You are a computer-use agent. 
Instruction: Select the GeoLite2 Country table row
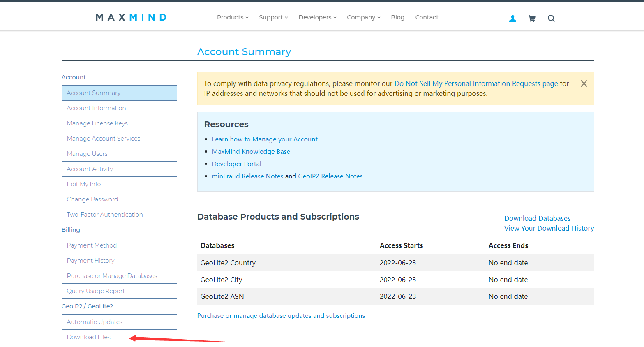point(396,263)
